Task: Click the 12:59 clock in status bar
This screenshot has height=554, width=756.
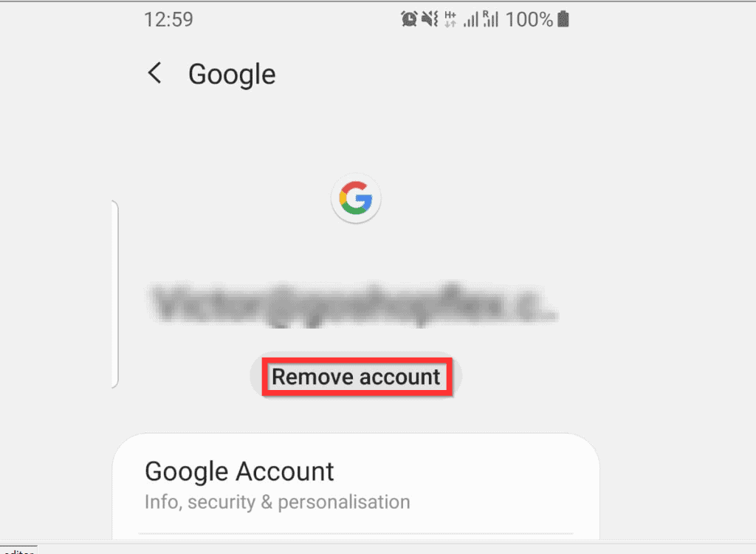Action: pyautogui.click(x=169, y=20)
